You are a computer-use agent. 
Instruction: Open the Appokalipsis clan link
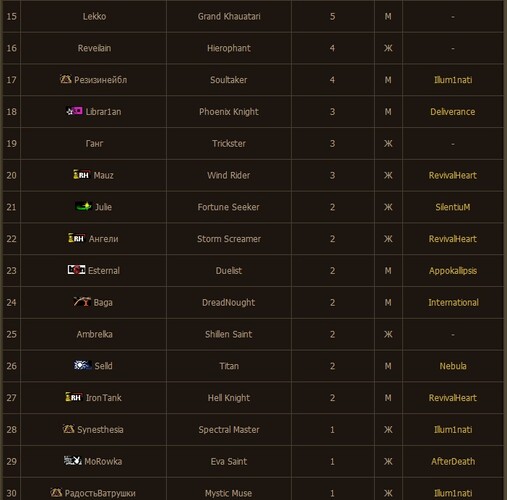[x=453, y=271]
